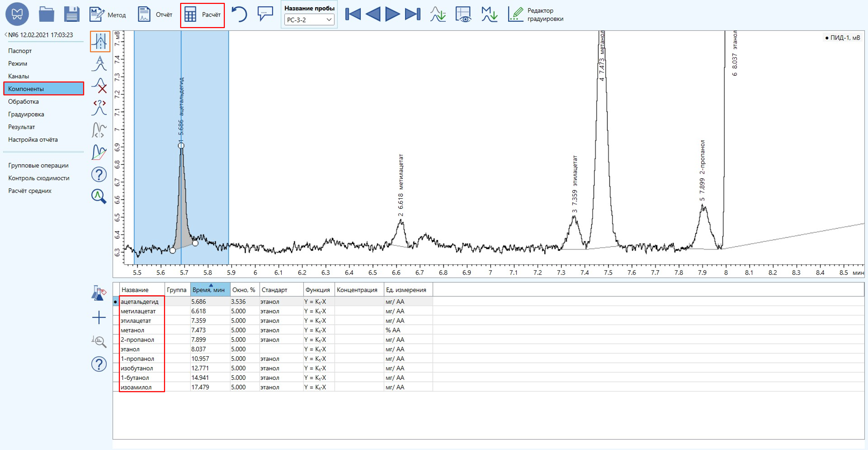Viewport: 868px width, 450px height.
Task: Select the delete peak tool
Action: tap(99, 85)
